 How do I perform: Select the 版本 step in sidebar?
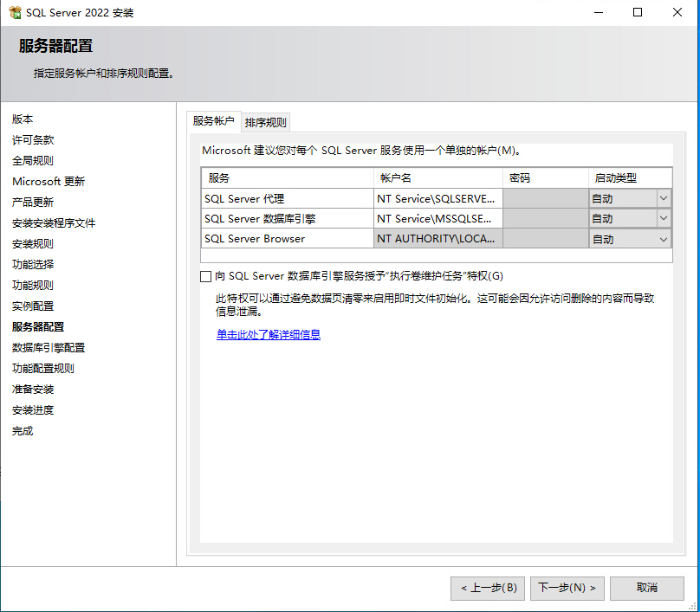coord(23,119)
